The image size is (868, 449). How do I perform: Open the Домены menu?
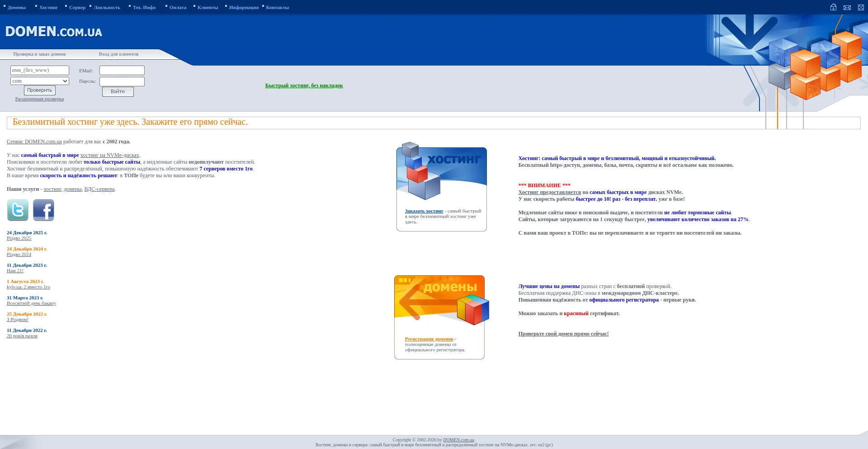[x=17, y=7]
